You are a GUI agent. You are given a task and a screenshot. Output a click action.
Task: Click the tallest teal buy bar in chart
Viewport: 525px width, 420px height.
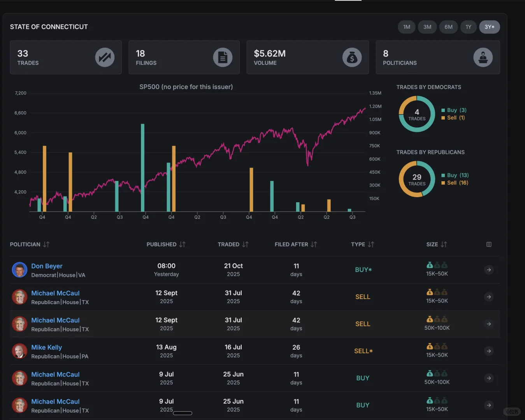coord(142,168)
